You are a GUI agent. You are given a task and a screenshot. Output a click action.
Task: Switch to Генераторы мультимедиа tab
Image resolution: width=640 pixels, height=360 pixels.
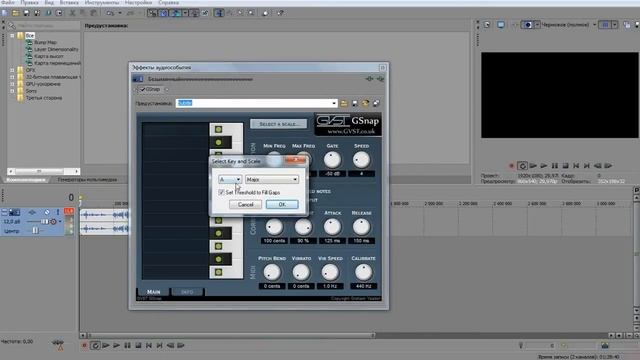[x=87, y=180]
